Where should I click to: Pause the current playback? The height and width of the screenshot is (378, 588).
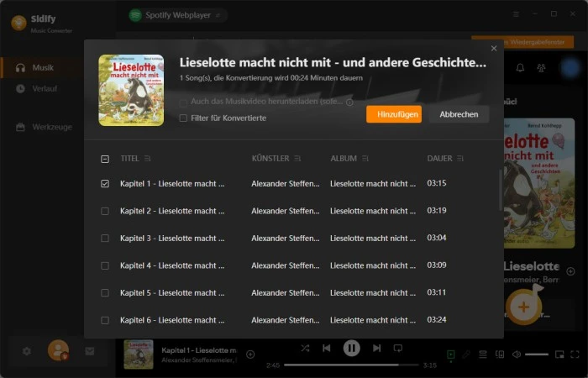click(x=351, y=348)
